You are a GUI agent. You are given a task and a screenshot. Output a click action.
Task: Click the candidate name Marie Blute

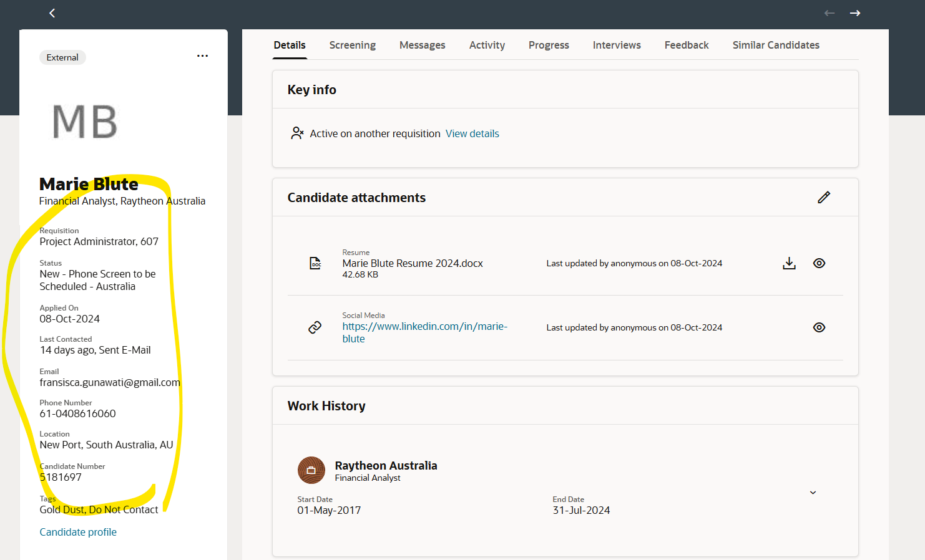tap(89, 184)
